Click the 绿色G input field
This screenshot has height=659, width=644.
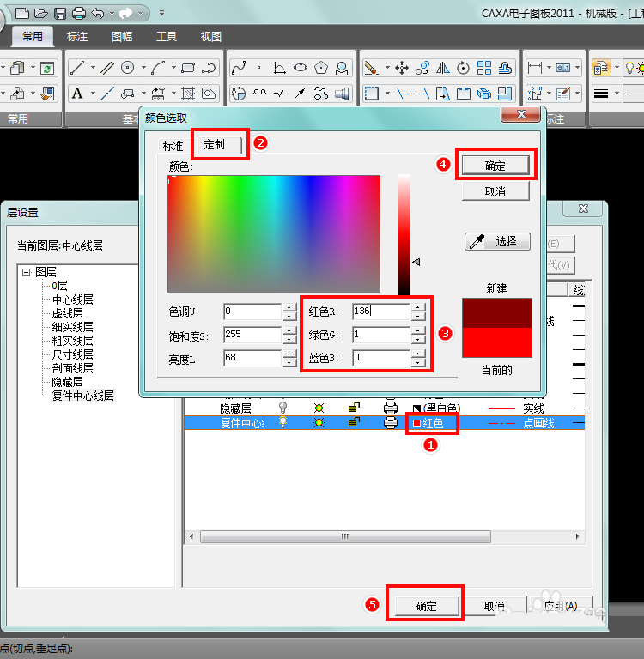point(381,334)
